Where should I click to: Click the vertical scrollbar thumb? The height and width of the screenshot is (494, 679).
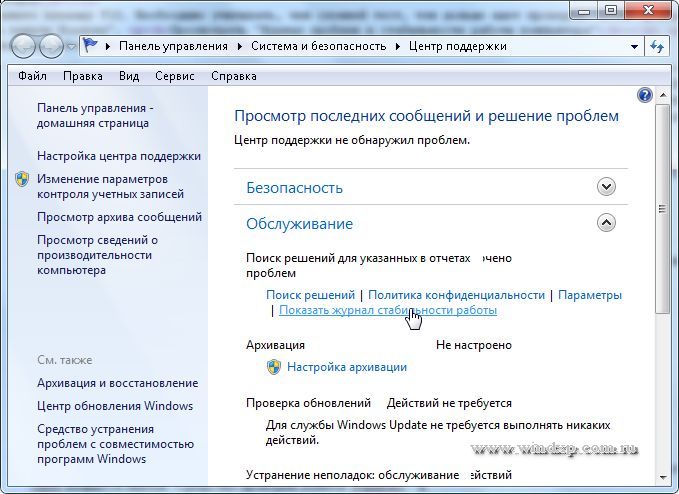coord(663,209)
